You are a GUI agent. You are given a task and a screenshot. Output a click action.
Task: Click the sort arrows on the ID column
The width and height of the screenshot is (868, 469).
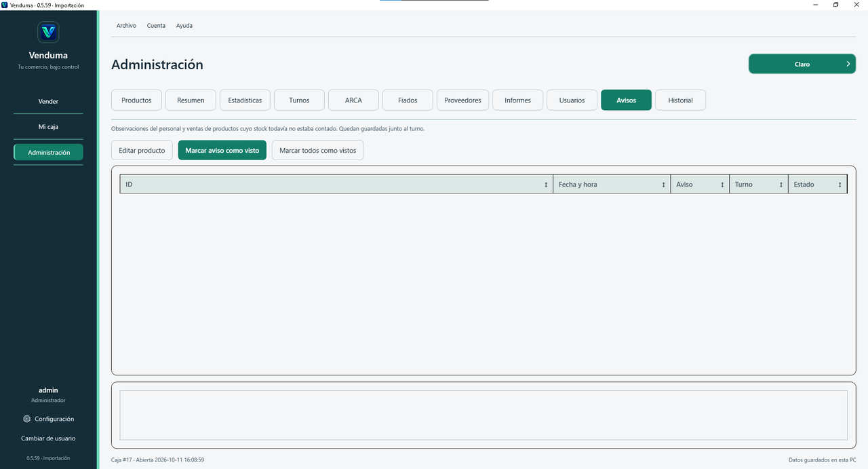tap(546, 185)
